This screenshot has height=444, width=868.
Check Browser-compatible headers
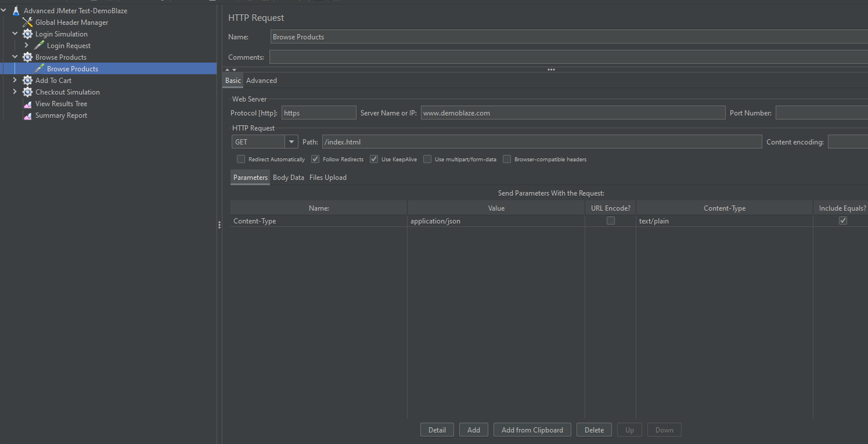[x=507, y=159]
